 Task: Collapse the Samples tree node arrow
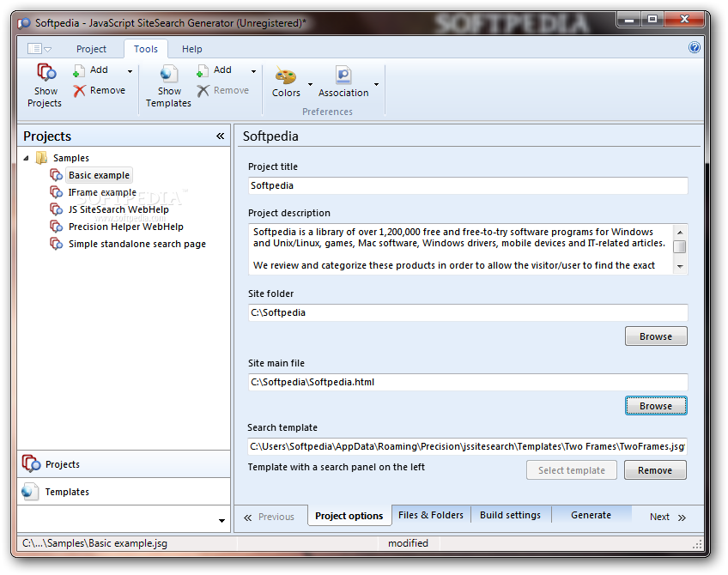point(27,158)
